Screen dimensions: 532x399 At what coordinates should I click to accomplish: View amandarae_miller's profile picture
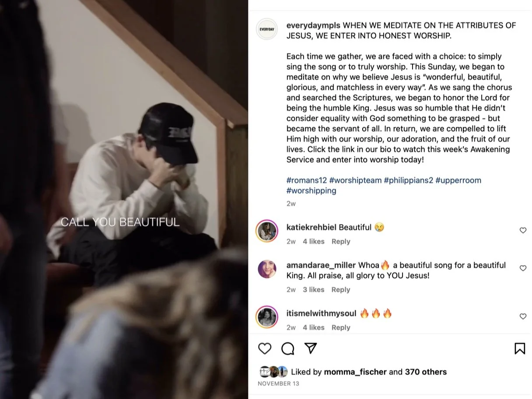(x=267, y=269)
